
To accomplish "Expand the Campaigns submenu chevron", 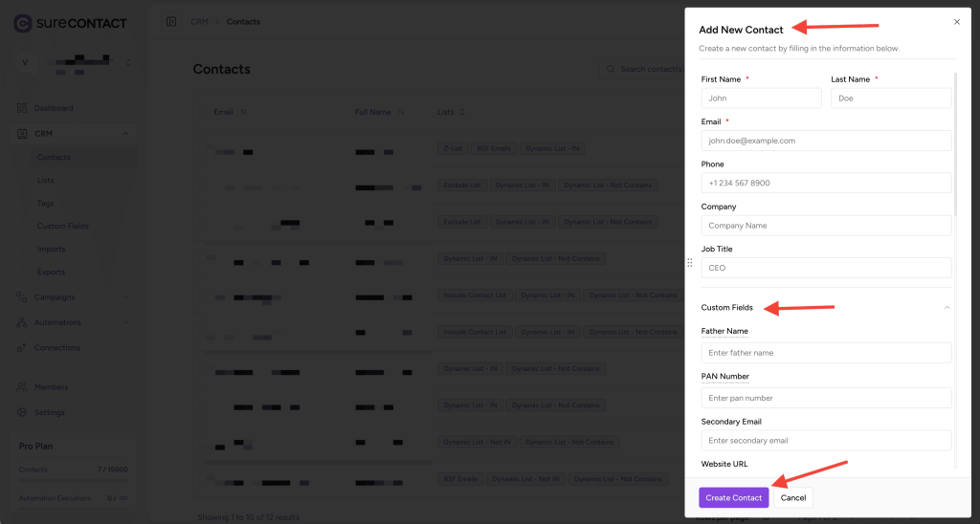I will coord(126,297).
